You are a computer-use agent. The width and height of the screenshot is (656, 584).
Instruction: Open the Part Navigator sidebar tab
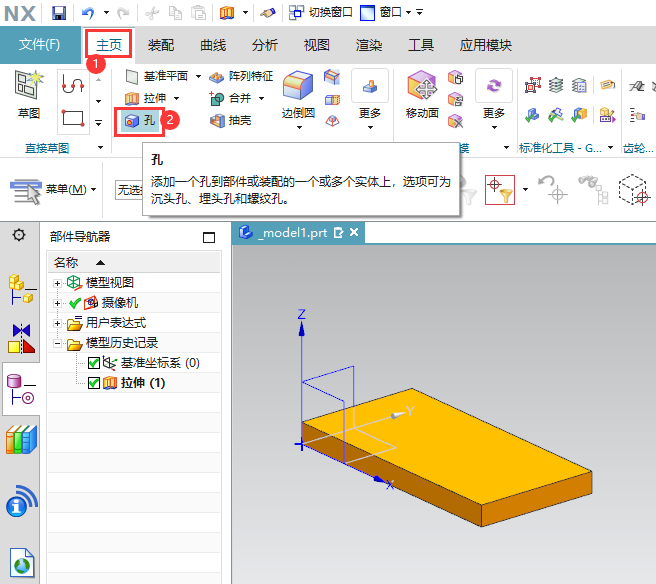click(x=22, y=389)
